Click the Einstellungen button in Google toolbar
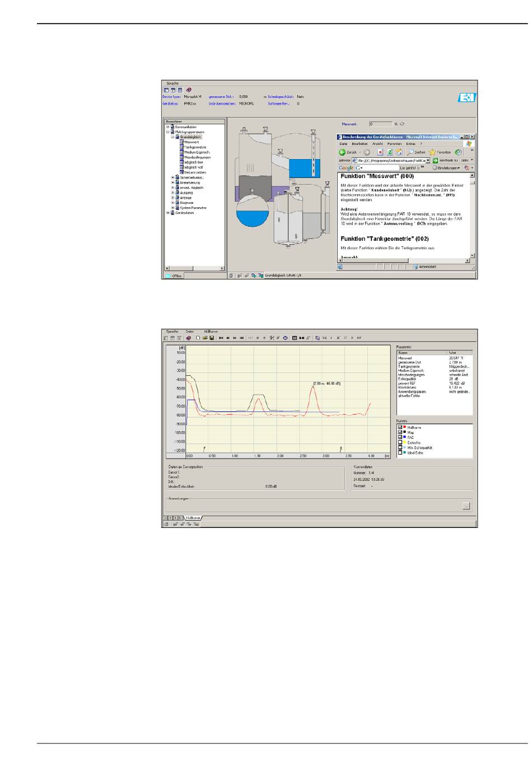Screen dimensions: 532x767 pos(446,168)
